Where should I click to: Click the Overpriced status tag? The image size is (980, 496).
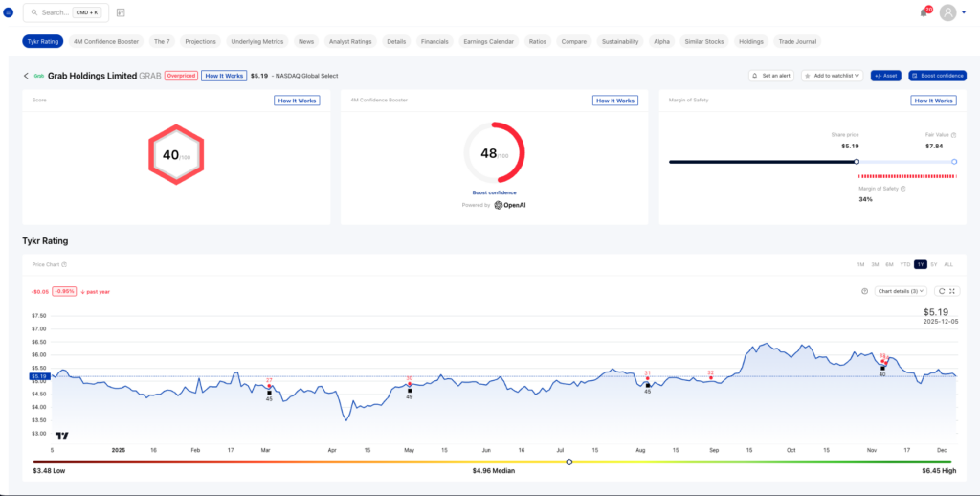(x=181, y=76)
